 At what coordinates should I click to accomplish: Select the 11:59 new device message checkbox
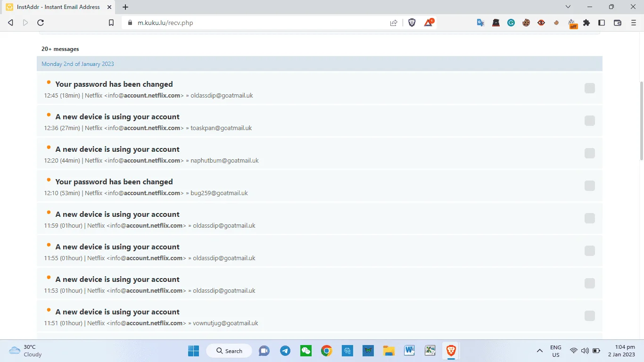pos(590,218)
